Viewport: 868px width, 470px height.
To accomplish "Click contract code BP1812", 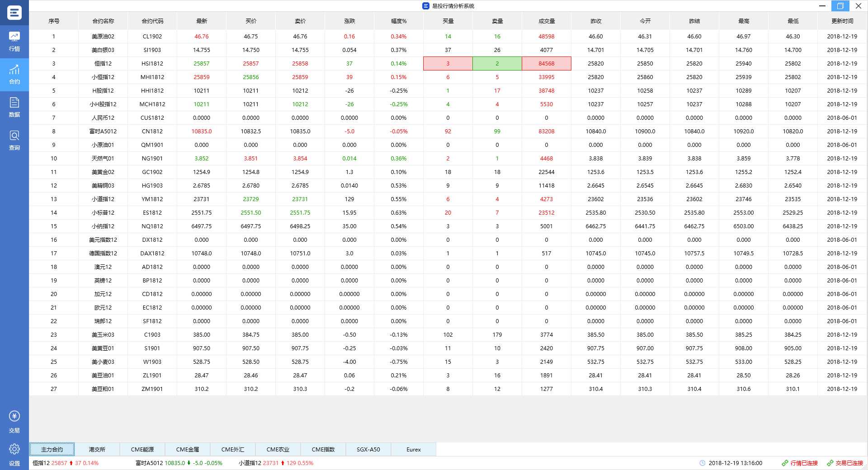I will (152, 280).
